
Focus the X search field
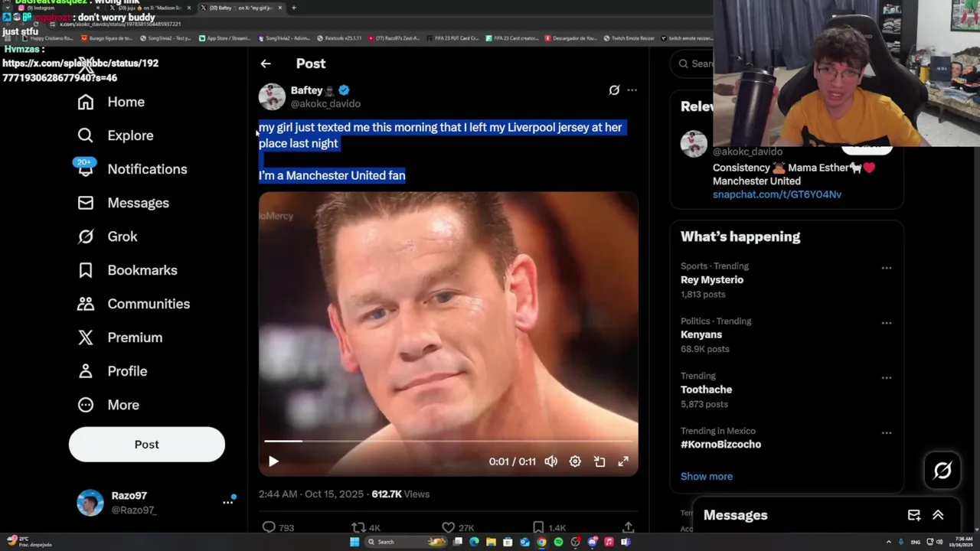click(x=693, y=64)
